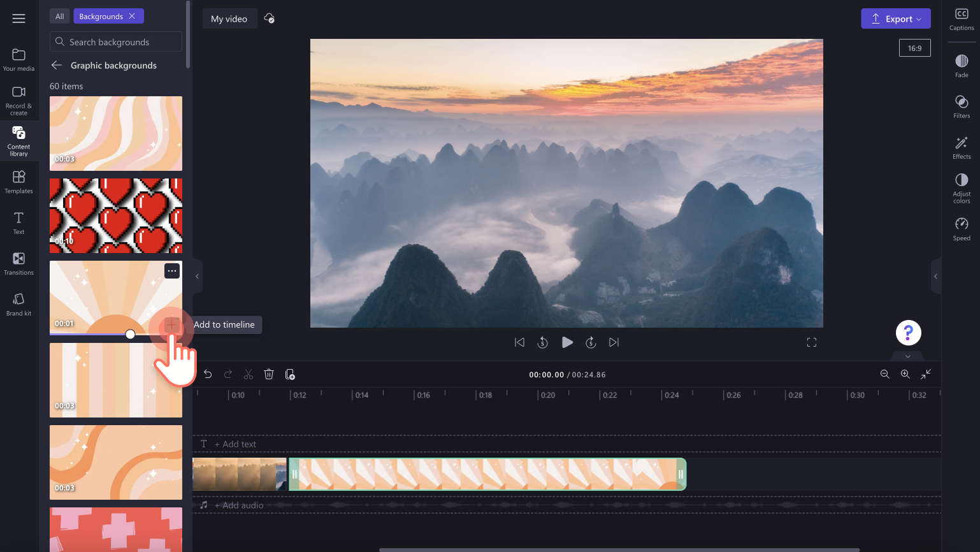Zoom in the timeline
This screenshot has height=552, width=980.
[x=905, y=374]
